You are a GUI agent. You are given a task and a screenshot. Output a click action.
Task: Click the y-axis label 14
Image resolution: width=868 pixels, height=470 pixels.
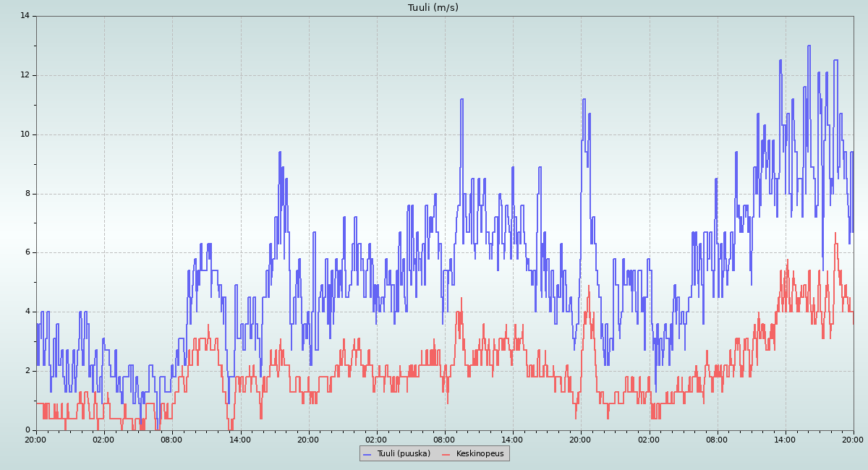coord(25,16)
